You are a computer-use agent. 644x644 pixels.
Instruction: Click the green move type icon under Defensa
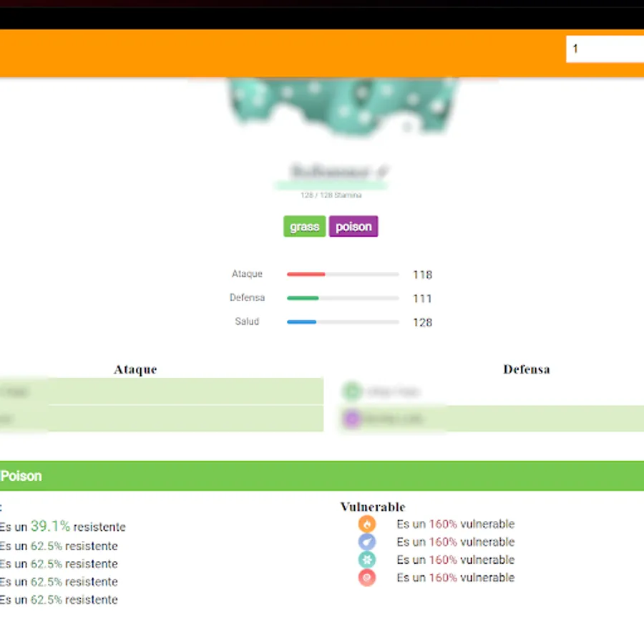click(x=352, y=391)
